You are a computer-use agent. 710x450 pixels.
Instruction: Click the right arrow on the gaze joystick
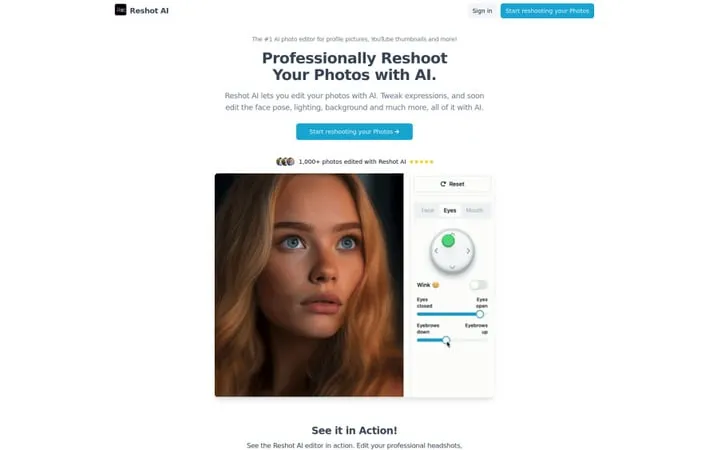[x=468, y=251]
